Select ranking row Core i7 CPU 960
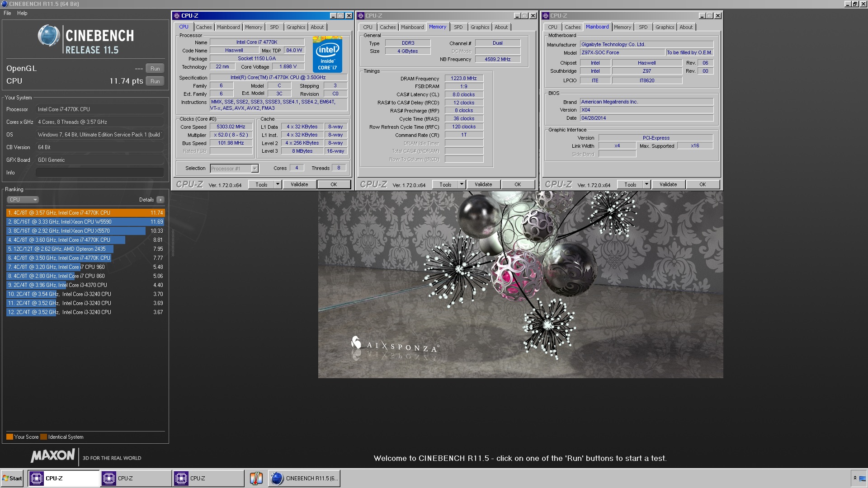The image size is (868, 488). 85,267
